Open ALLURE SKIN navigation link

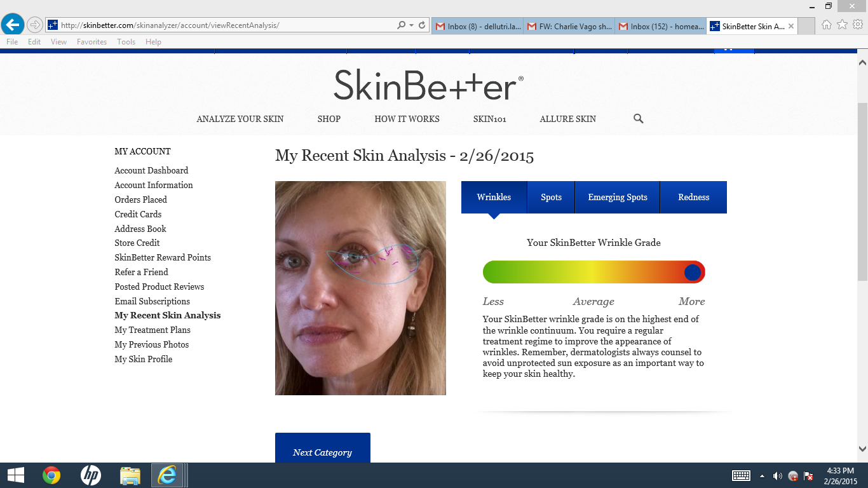568,119
